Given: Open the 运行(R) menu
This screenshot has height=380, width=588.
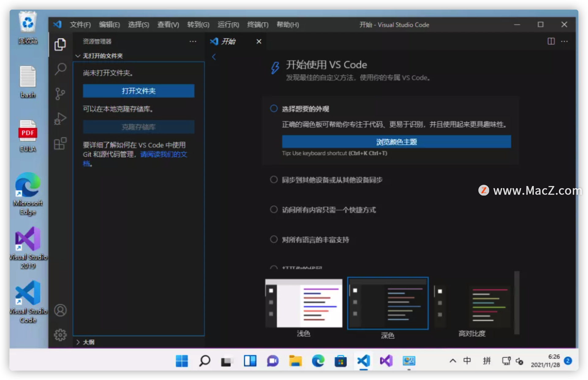Looking at the screenshot, I should 228,24.
